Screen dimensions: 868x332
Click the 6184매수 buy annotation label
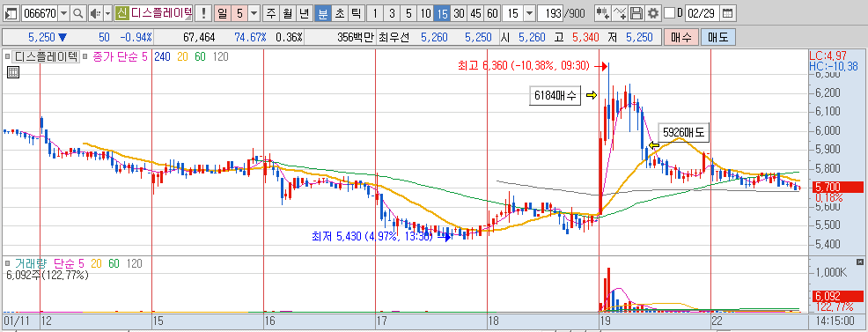[555, 96]
